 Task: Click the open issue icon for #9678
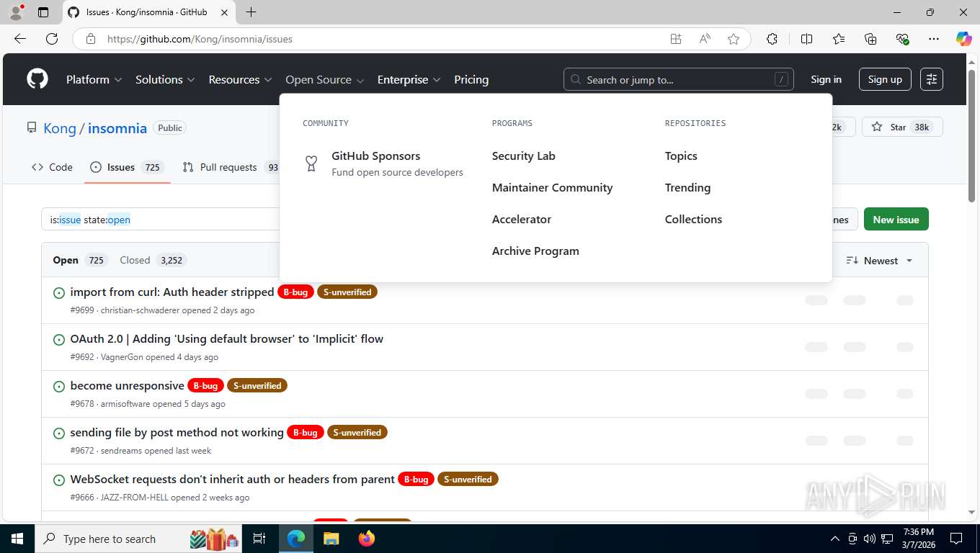(59, 386)
